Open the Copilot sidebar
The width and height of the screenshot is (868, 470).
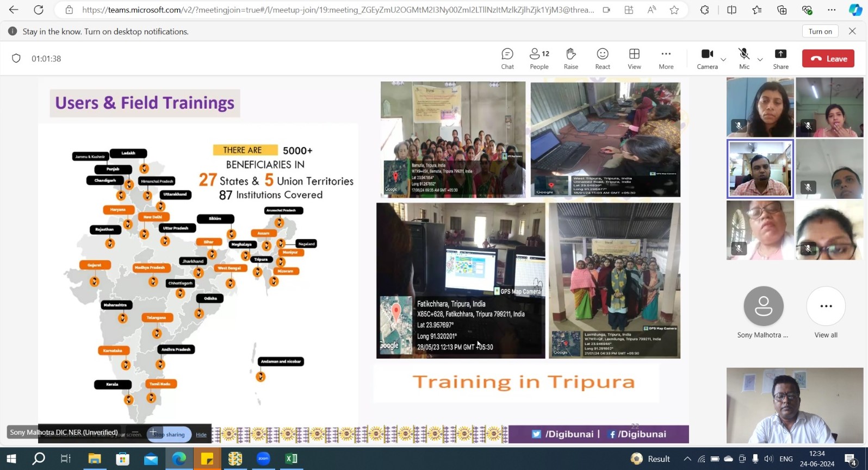click(x=855, y=10)
